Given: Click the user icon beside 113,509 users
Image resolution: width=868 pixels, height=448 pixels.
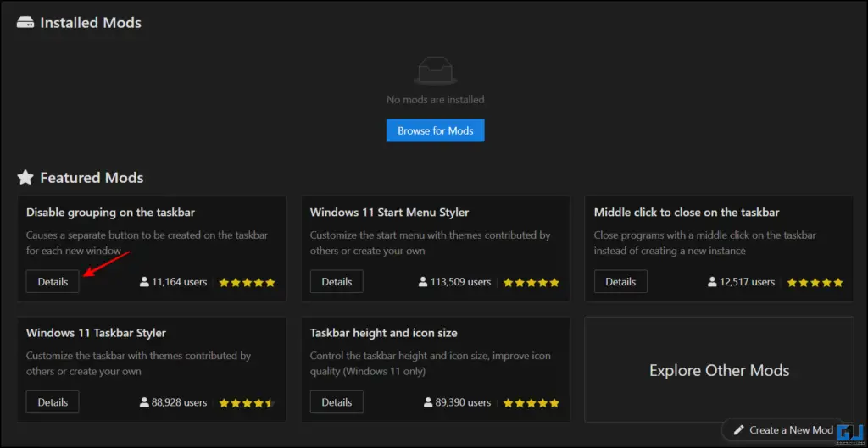Looking at the screenshot, I should 424,282.
